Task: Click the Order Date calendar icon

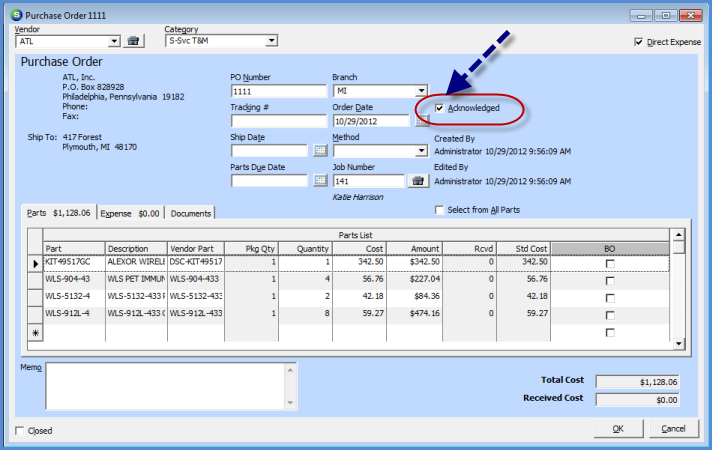Action: coord(422,121)
